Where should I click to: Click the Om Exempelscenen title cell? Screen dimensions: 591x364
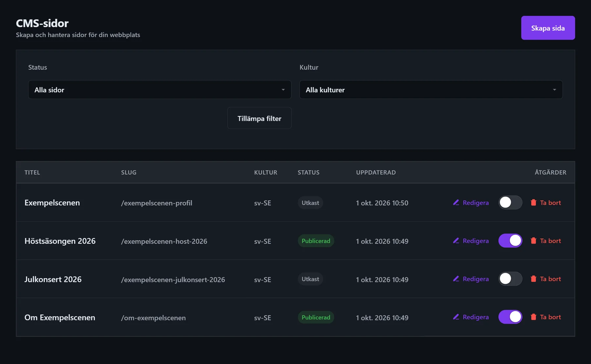click(60, 317)
